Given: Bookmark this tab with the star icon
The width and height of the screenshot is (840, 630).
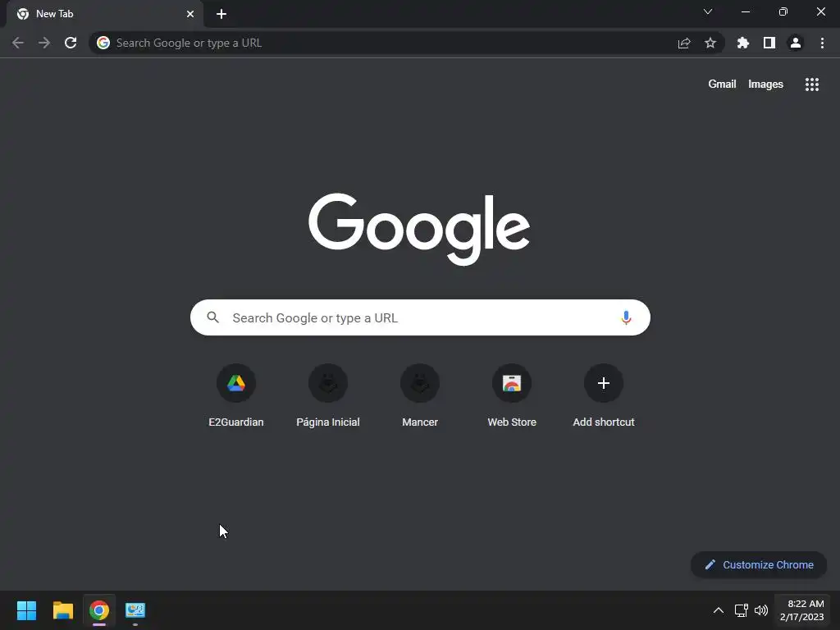Looking at the screenshot, I should pyautogui.click(x=710, y=43).
